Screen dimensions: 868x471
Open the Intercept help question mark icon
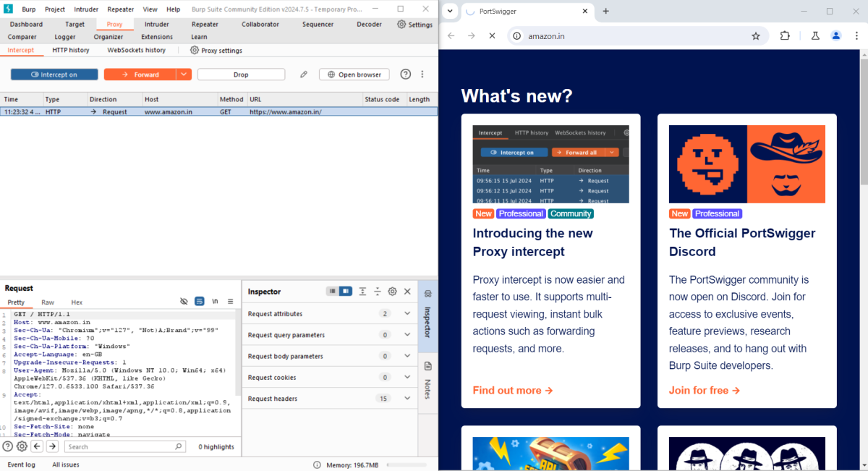(x=406, y=75)
